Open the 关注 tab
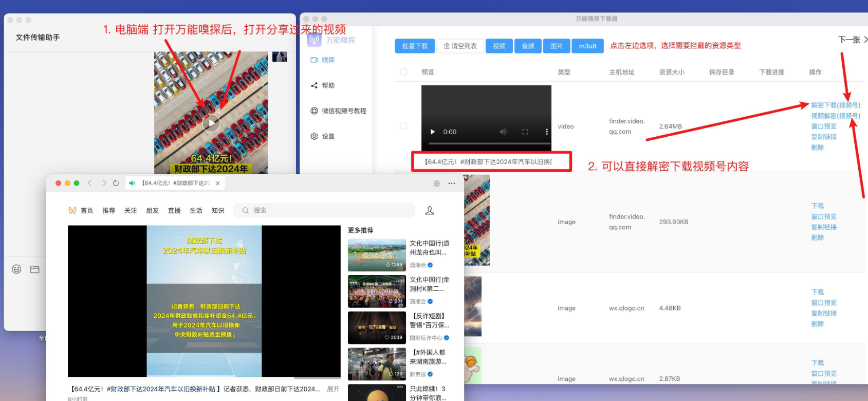This screenshot has width=868, height=401. click(x=131, y=211)
